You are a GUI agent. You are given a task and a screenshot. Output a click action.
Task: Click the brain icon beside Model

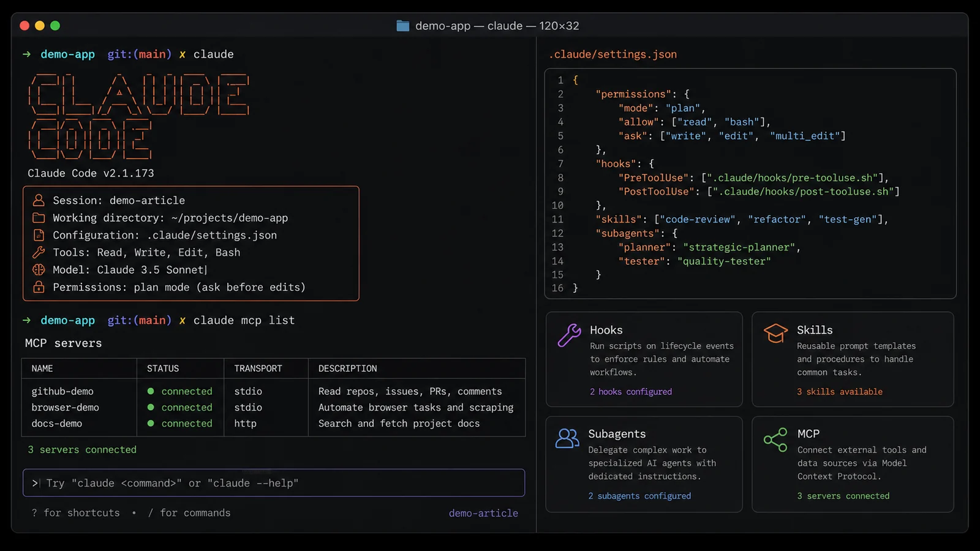[39, 269]
